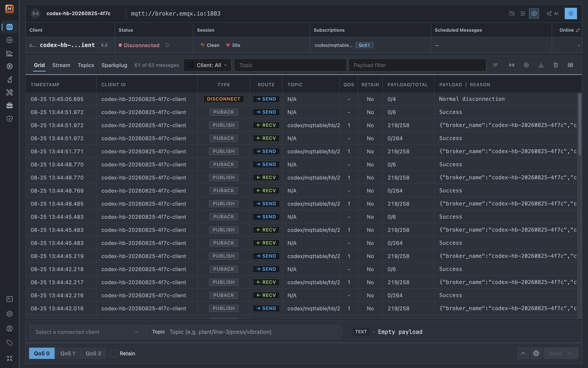Open the connections view in sidebar
Viewport: 588px width, 368px height.
click(9, 27)
